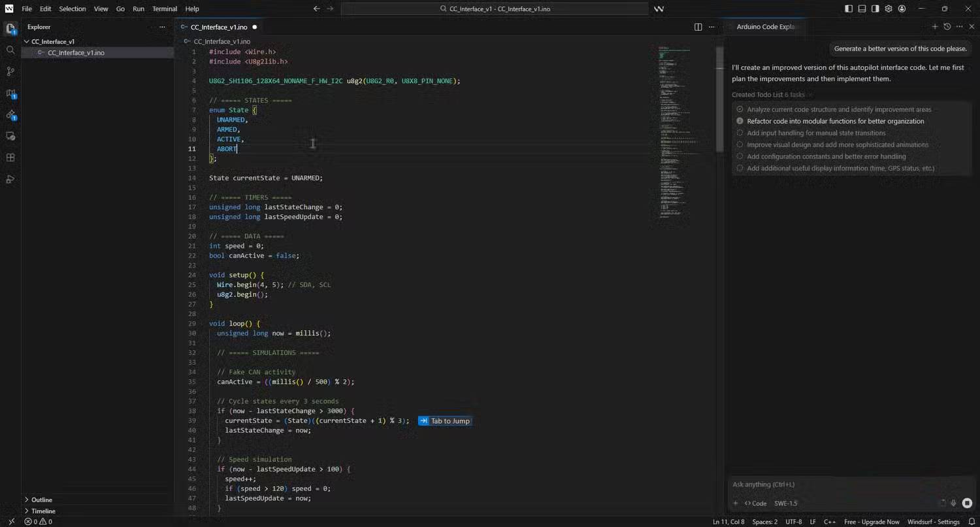This screenshot has height=527, width=980.
Task: Open the File menu
Action: [27, 8]
